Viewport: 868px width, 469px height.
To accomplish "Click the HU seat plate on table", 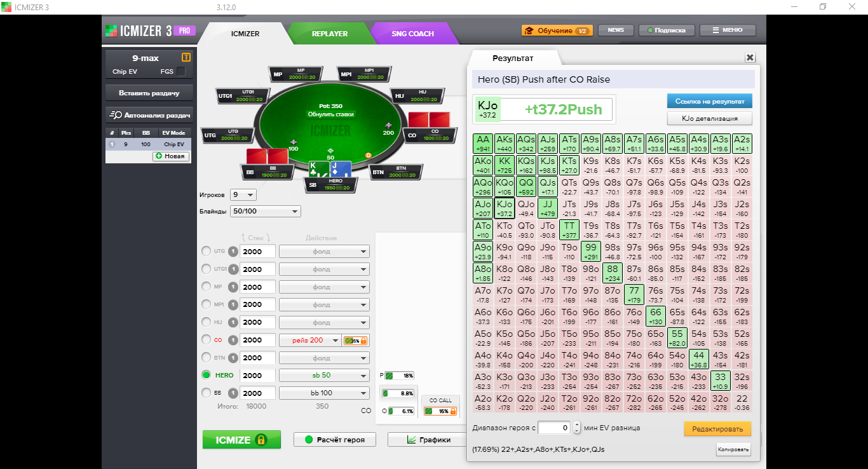I will (417, 96).
